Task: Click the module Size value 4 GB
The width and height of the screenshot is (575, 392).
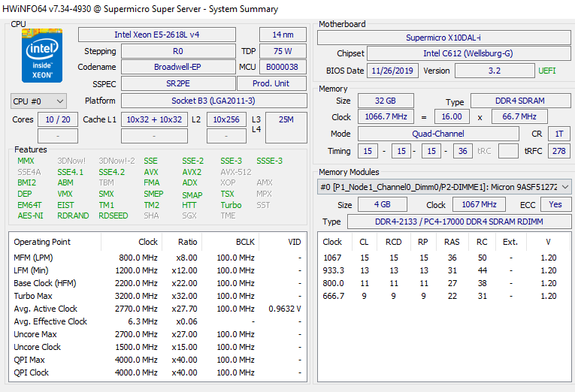Action: pos(383,204)
